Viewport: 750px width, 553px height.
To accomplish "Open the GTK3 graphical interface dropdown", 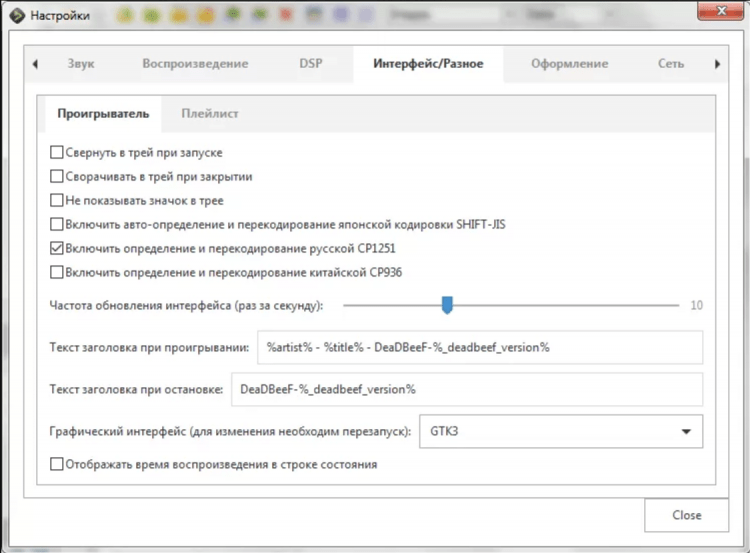I will click(560, 432).
